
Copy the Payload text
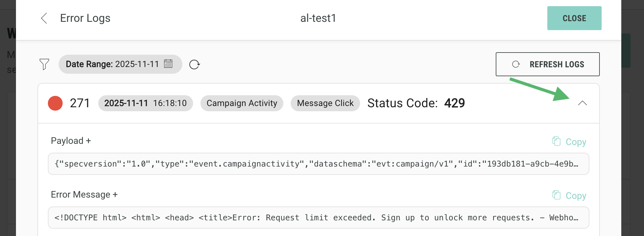tap(576, 142)
